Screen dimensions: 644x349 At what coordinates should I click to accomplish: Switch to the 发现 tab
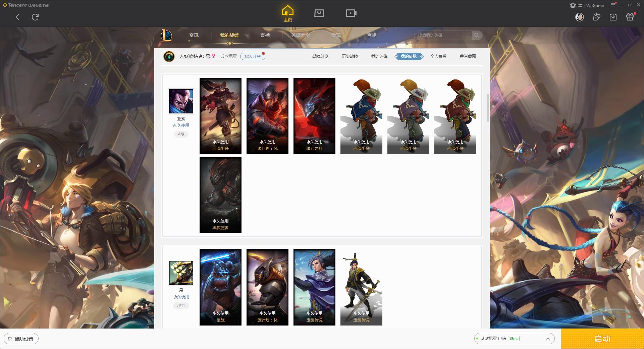click(x=336, y=35)
